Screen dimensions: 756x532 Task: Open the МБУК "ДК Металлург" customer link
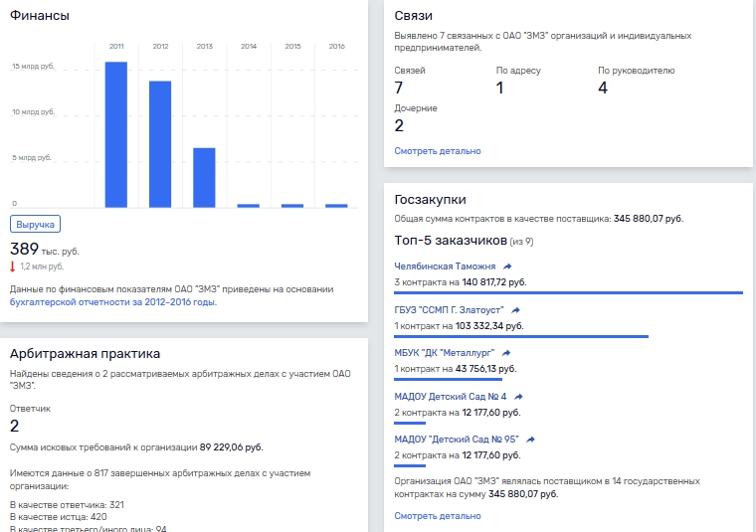(444, 353)
